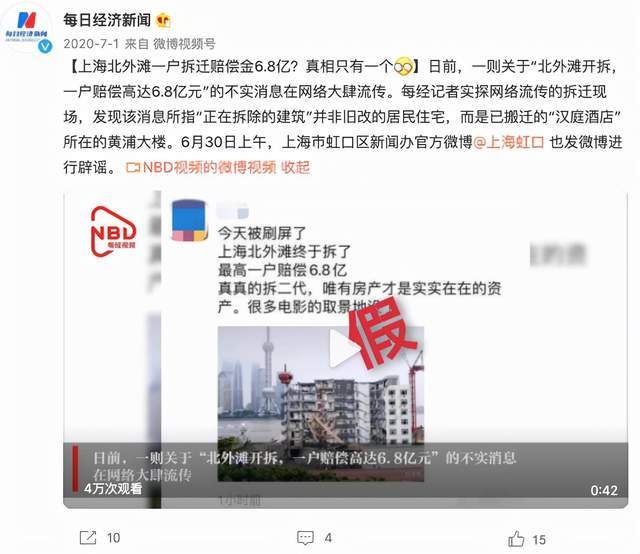Open 每日经济新闻 profile avatar
The height and width of the screenshot is (554, 640).
coord(27,28)
